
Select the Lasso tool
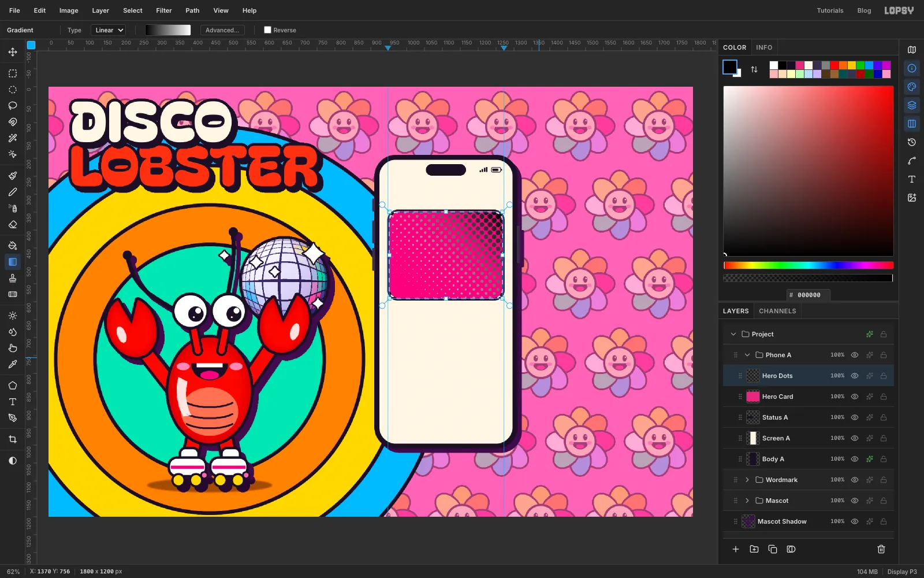(x=13, y=106)
